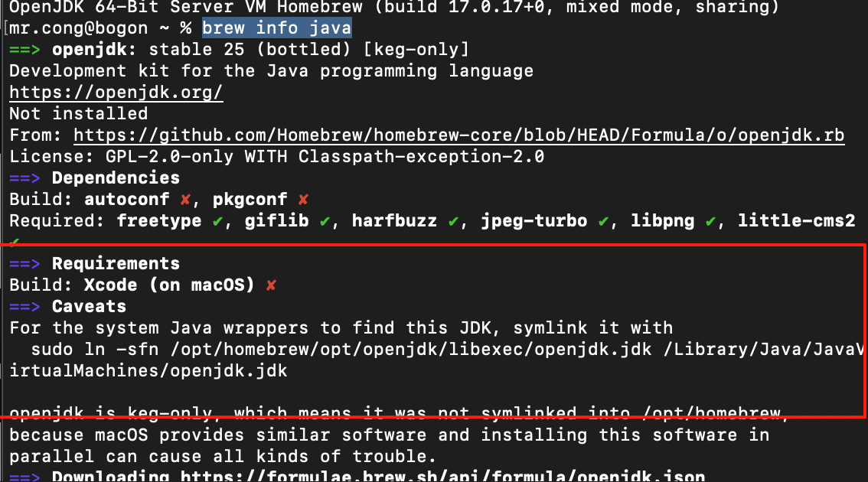Click the 'sudo ln -sfn' command line
868x482 pixels.
(447, 349)
